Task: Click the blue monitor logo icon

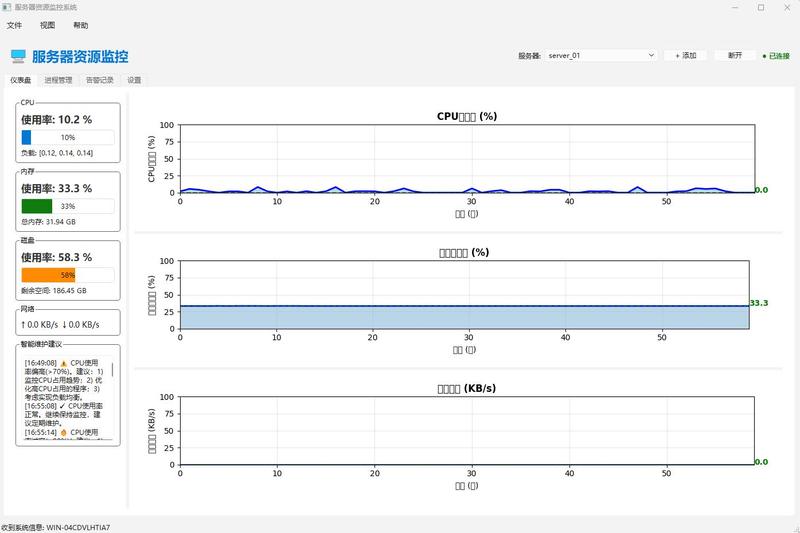Action: pyautogui.click(x=18, y=56)
